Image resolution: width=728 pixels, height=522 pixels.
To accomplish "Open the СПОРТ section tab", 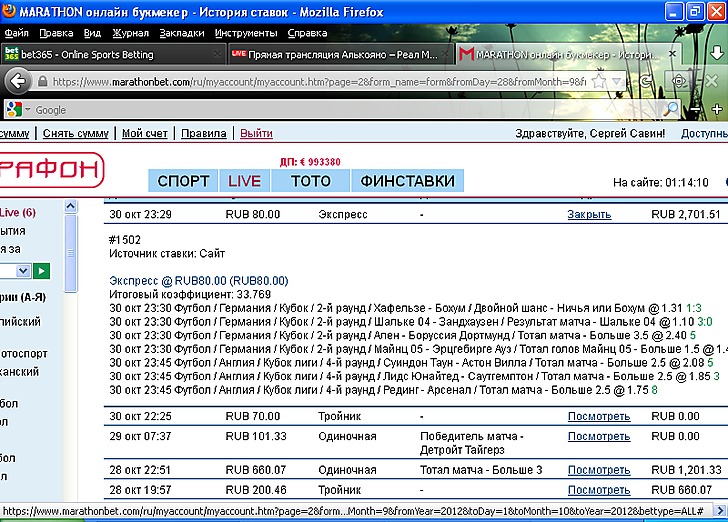I will pos(183,181).
